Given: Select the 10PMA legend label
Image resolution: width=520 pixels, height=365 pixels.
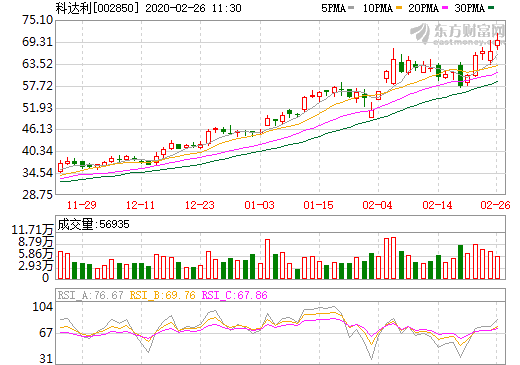Looking at the screenshot, I should pyautogui.click(x=378, y=8).
